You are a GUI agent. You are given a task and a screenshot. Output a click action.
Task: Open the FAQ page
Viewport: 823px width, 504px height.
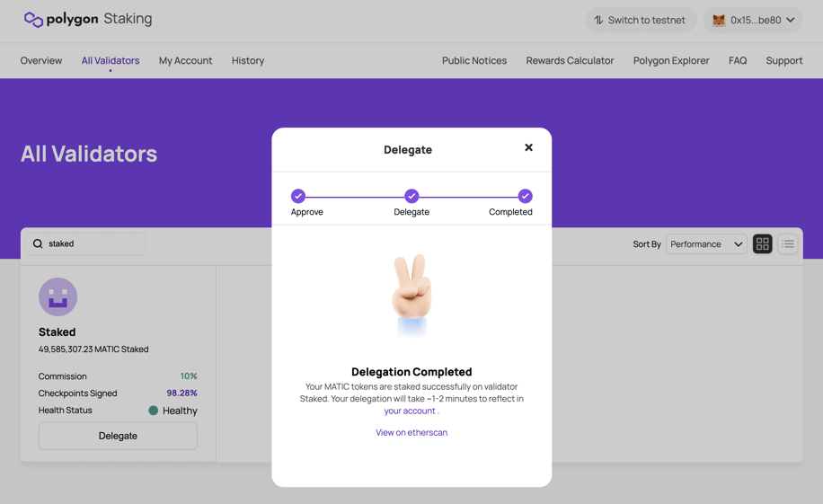coord(738,60)
